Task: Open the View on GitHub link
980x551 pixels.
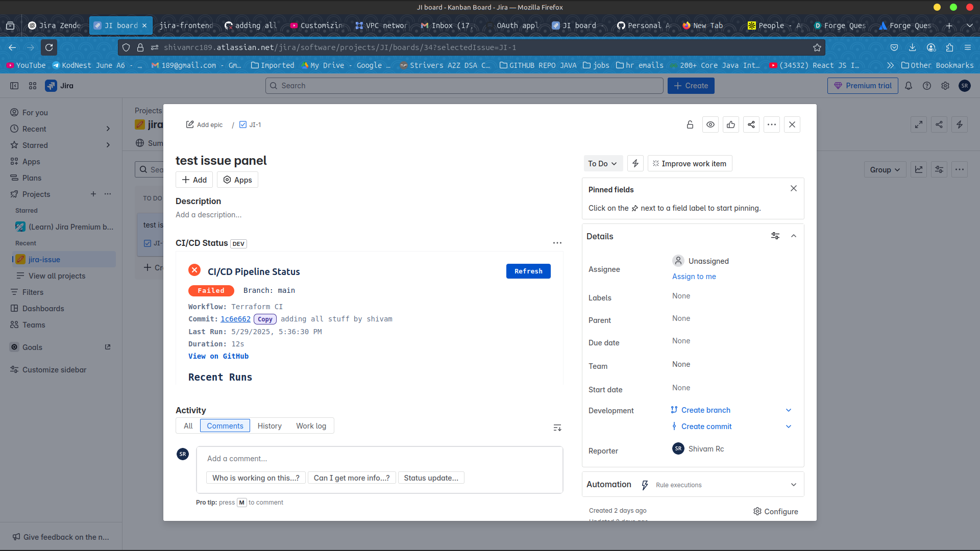Action: (x=218, y=356)
